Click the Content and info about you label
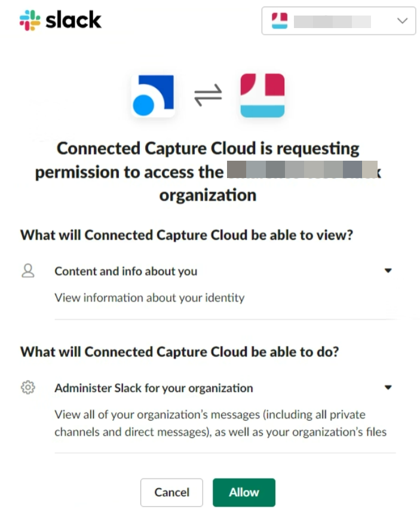Viewport: 420px width, 509px height. pos(126,271)
